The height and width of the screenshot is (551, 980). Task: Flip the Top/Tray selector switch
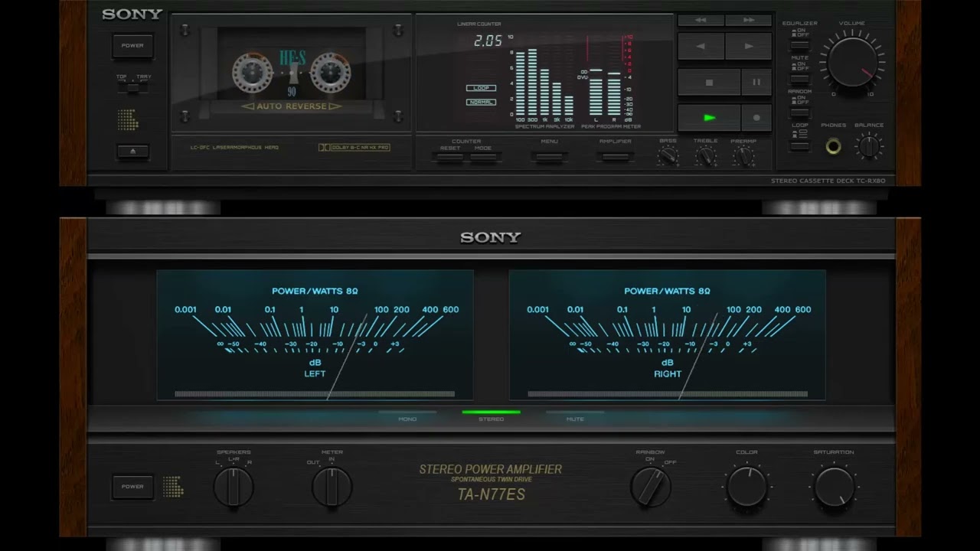coord(132,87)
